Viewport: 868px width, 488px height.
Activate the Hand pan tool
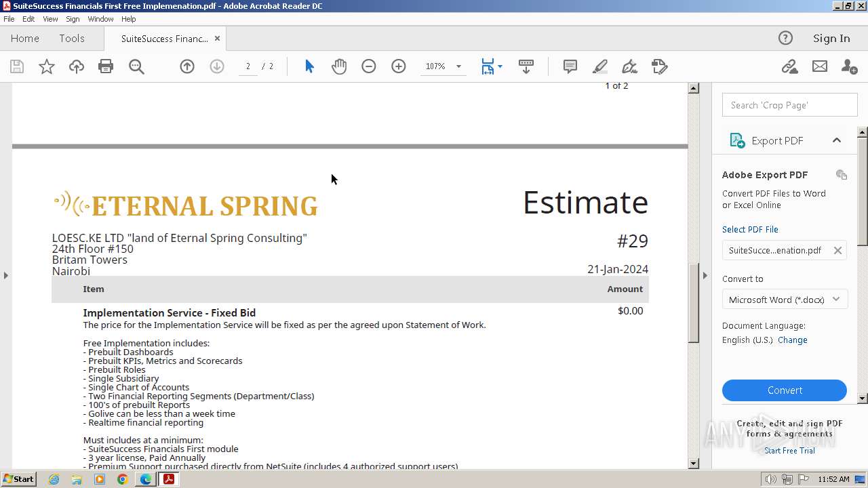(339, 66)
